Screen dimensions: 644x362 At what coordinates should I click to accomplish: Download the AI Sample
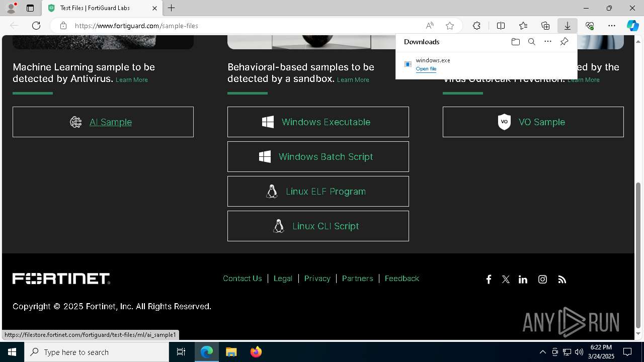103,122
